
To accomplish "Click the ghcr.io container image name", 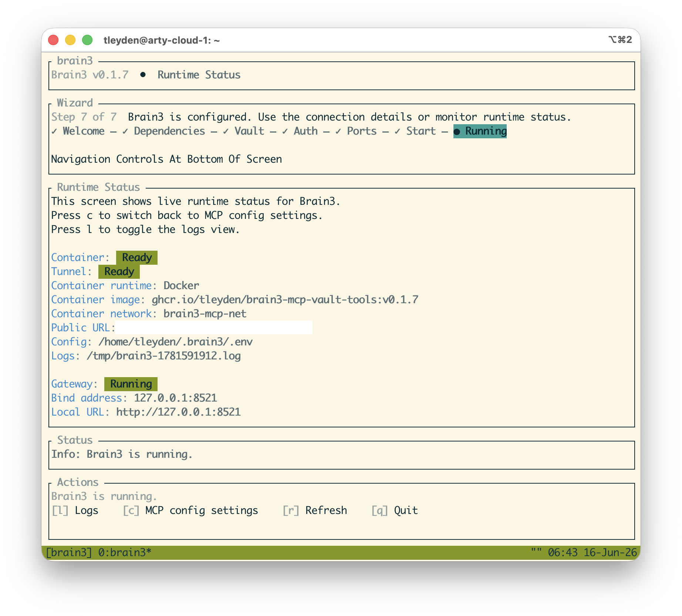I will pos(285,299).
